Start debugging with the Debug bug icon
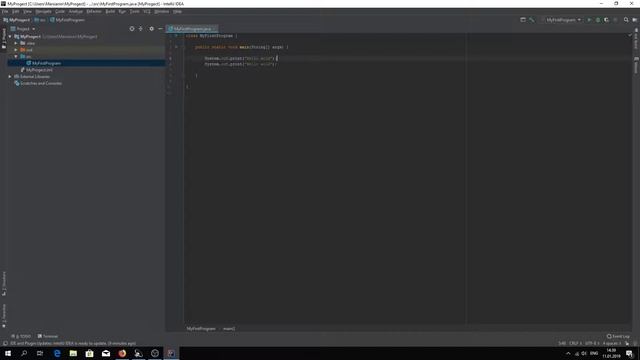 (x=598, y=20)
